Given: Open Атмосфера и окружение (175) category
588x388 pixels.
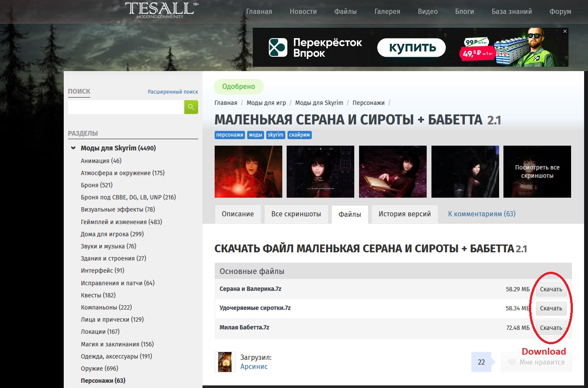Looking at the screenshot, I should pyautogui.click(x=123, y=173).
